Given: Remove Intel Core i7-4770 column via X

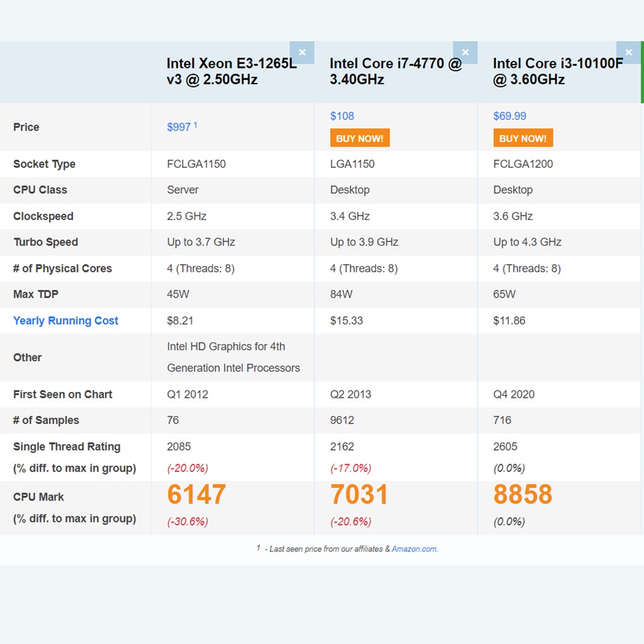Looking at the screenshot, I should (465, 53).
